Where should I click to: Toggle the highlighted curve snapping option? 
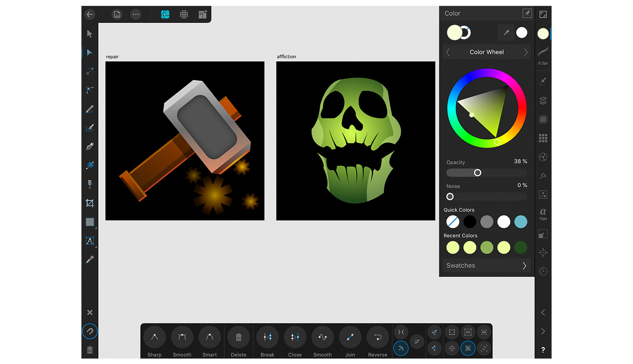click(x=401, y=347)
